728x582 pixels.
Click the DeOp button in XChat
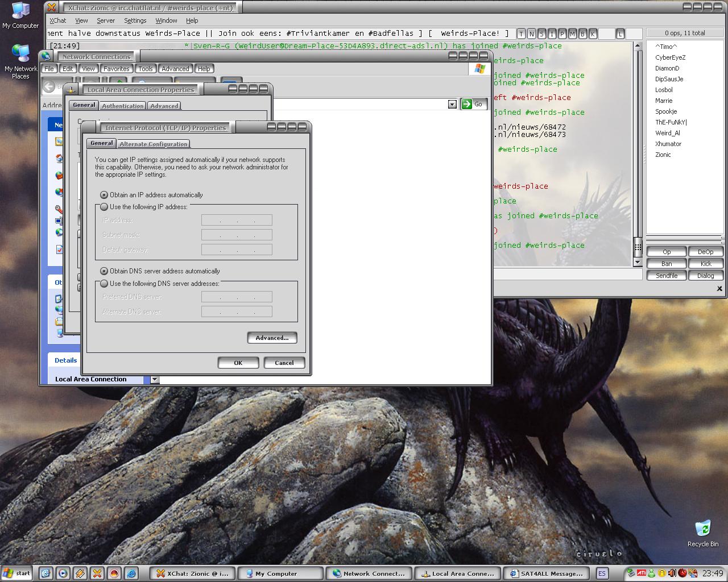click(x=705, y=252)
